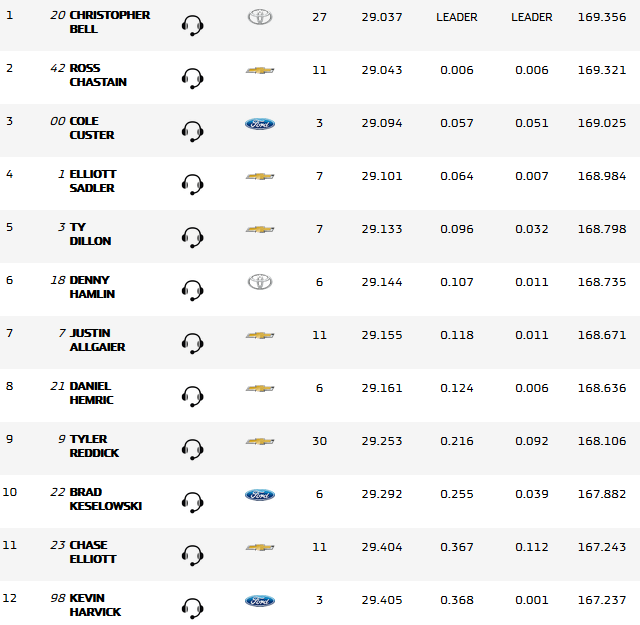Click Chase Elliott's headset icon
The height and width of the screenshot is (625, 640).
point(193,555)
